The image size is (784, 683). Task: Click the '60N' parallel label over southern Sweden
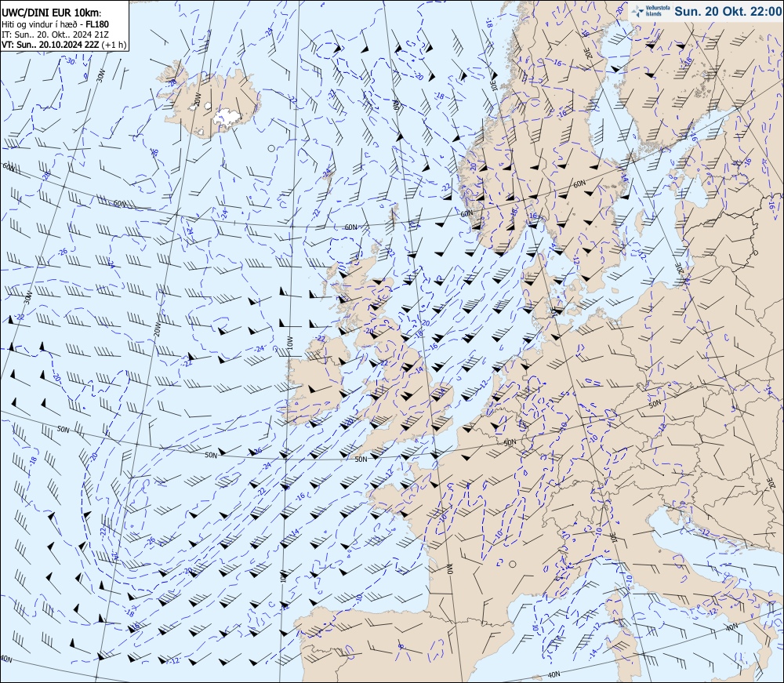point(579,183)
